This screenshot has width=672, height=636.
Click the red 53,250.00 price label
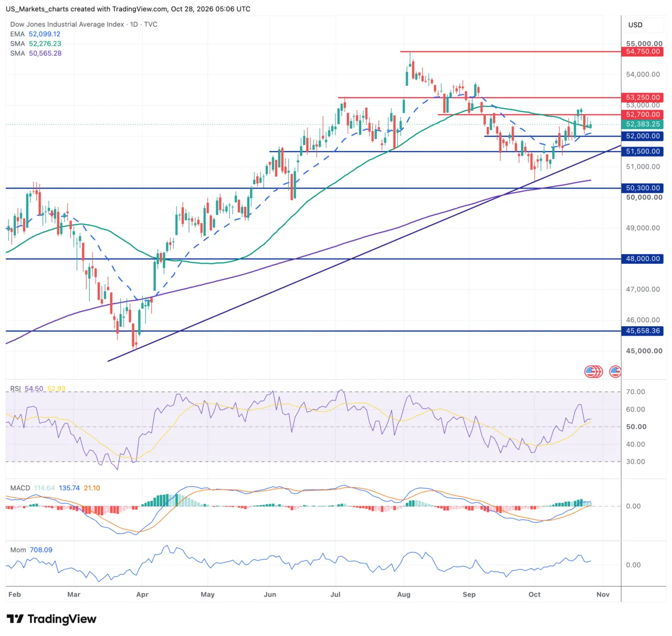coord(643,97)
